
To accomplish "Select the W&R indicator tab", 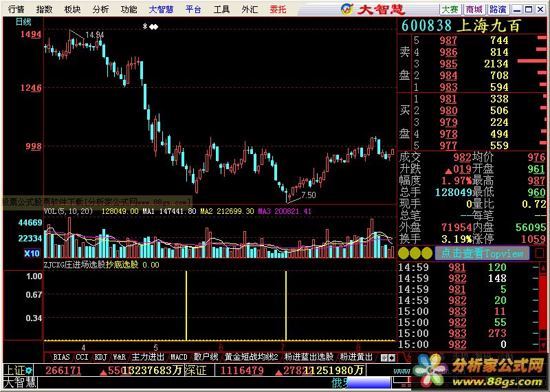I will pos(119,357).
